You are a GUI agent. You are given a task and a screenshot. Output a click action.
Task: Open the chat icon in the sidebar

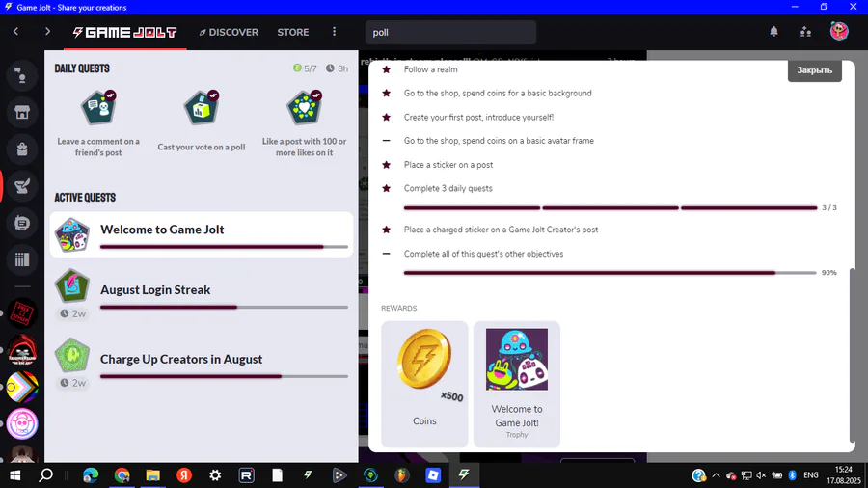(x=21, y=76)
